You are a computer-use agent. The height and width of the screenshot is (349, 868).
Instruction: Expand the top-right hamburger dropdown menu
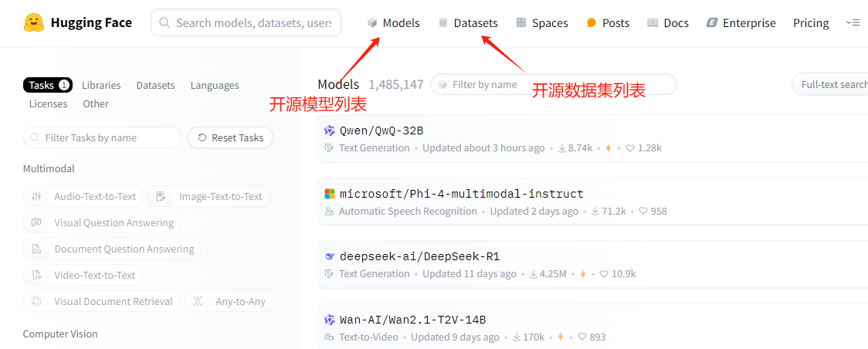pos(853,22)
